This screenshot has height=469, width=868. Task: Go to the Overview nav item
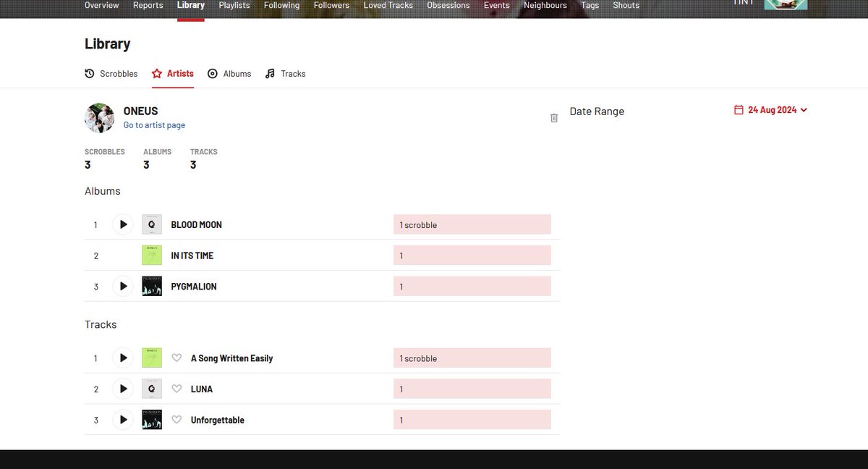102,6
